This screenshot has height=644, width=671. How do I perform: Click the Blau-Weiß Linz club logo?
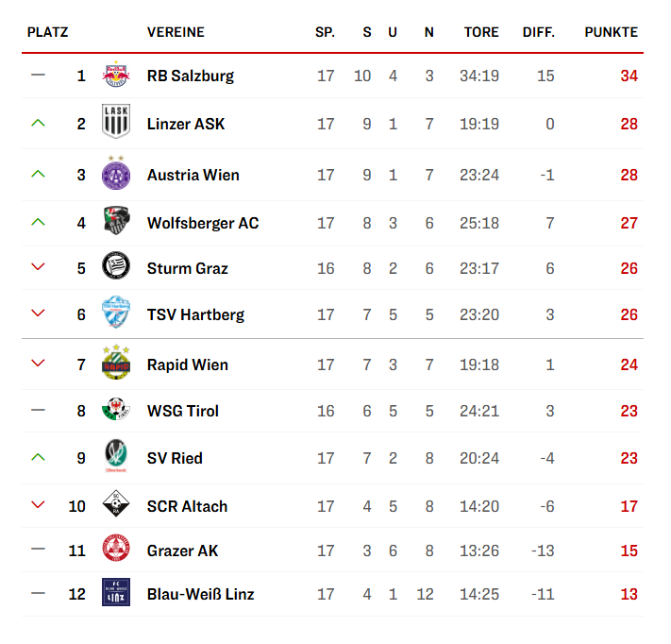[116, 594]
